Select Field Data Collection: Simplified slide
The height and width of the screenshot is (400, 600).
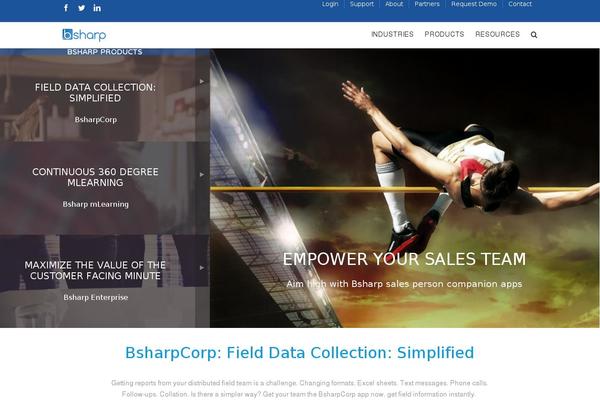pyautogui.click(x=95, y=93)
